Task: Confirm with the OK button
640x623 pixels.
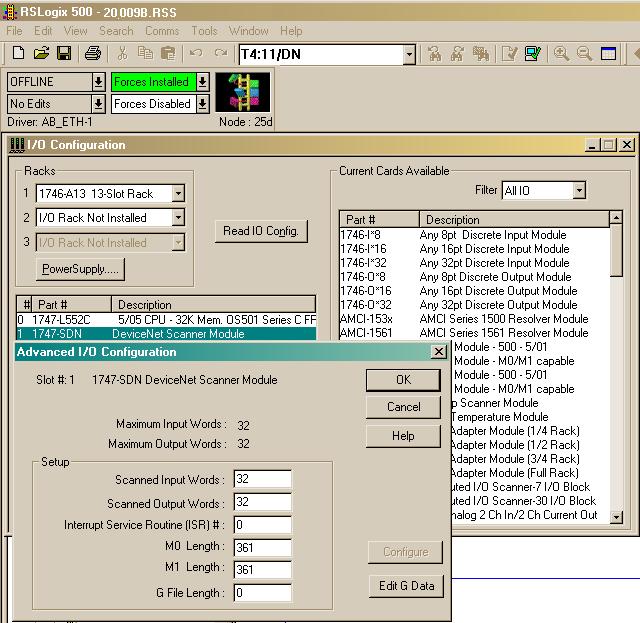Action: click(404, 380)
